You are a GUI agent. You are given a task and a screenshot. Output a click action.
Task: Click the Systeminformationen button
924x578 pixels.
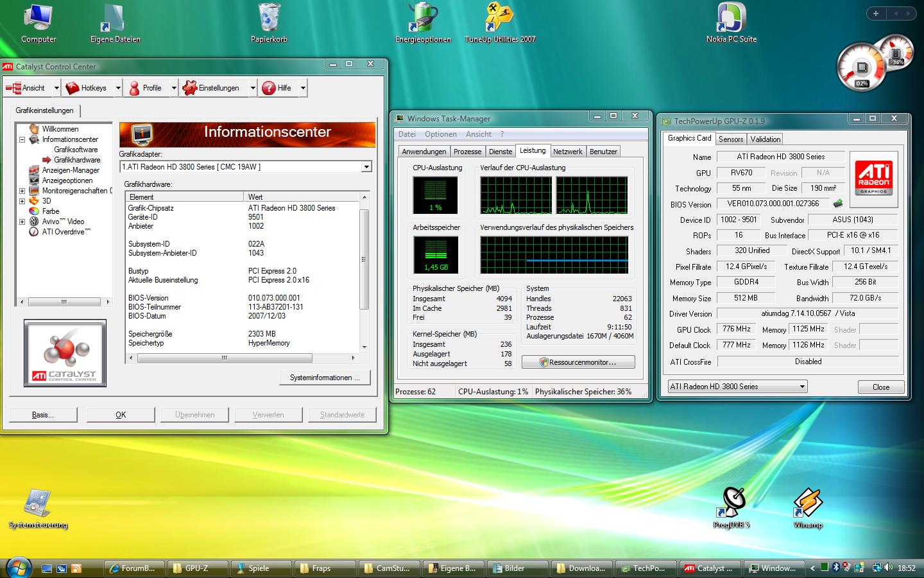coord(324,378)
